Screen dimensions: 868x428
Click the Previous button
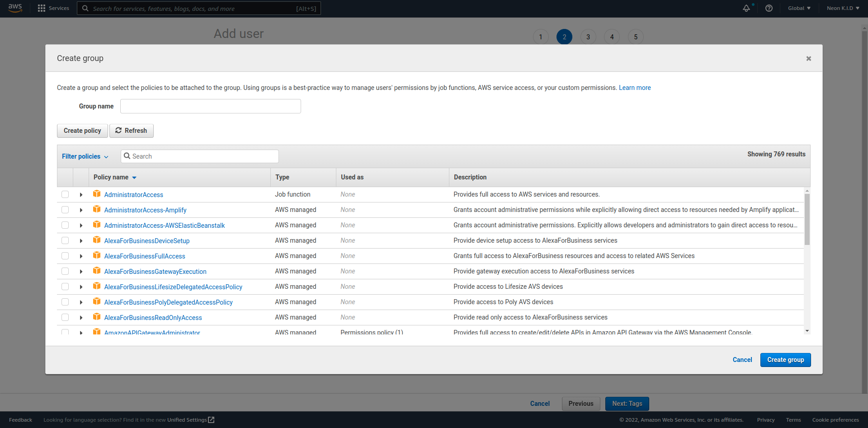tap(581, 404)
